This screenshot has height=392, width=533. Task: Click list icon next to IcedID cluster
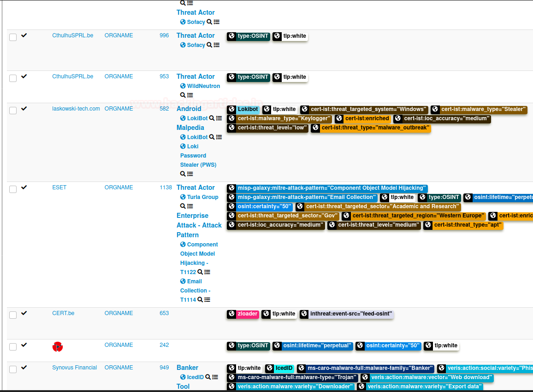pyautogui.click(x=215, y=377)
